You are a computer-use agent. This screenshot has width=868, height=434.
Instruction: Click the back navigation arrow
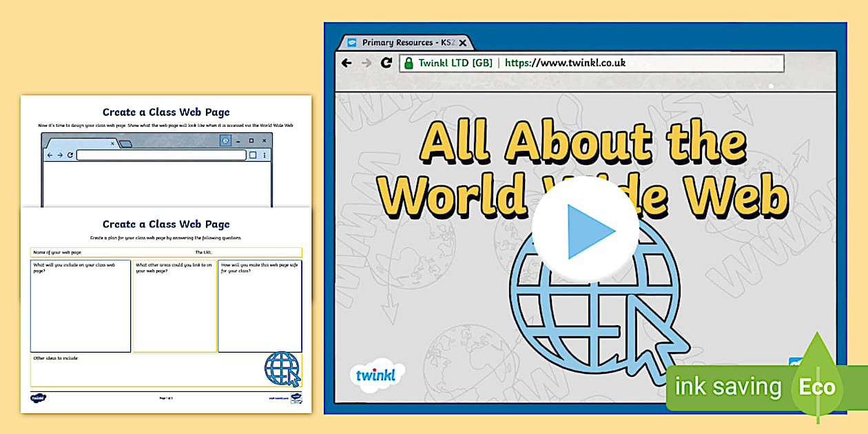pos(346,63)
